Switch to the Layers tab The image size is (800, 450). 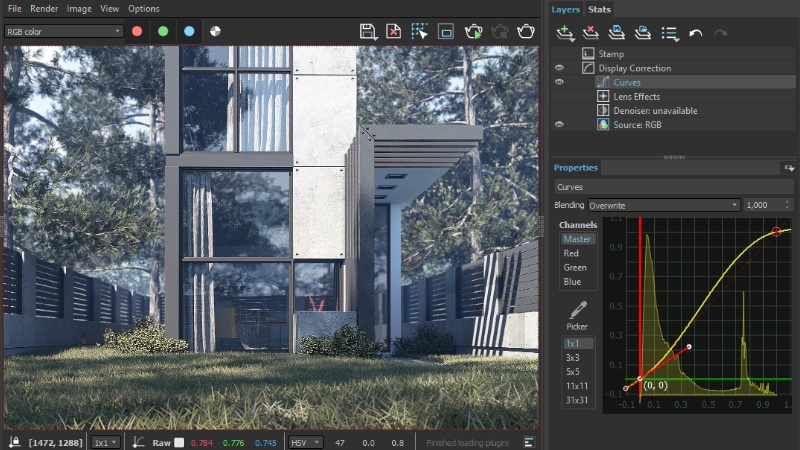click(565, 9)
